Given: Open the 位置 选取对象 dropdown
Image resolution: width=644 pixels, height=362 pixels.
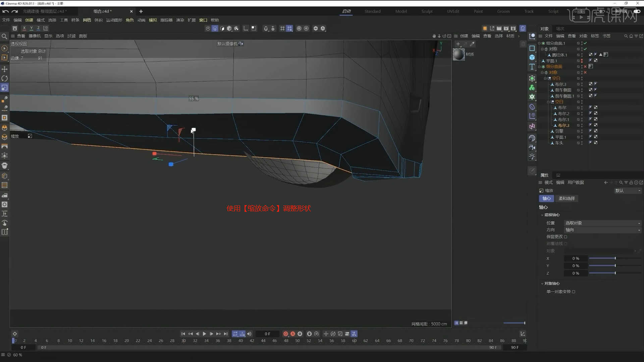Looking at the screenshot, I should pyautogui.click(x=603, y=223).
